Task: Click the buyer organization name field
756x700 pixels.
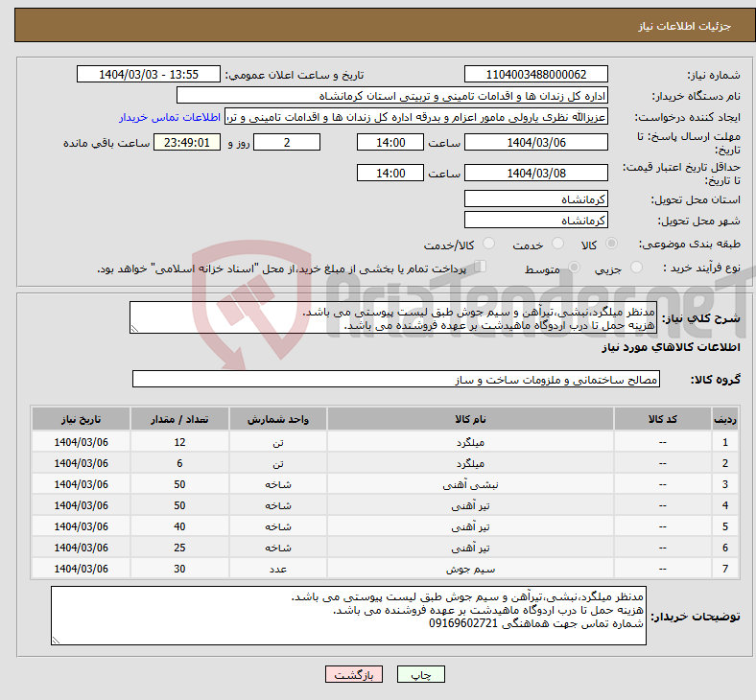Action: [392, 95]
